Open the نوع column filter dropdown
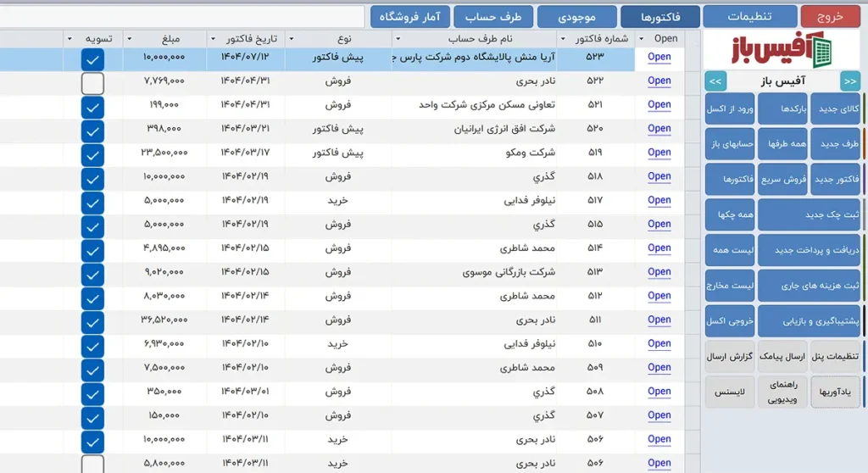 pos(292,39)
